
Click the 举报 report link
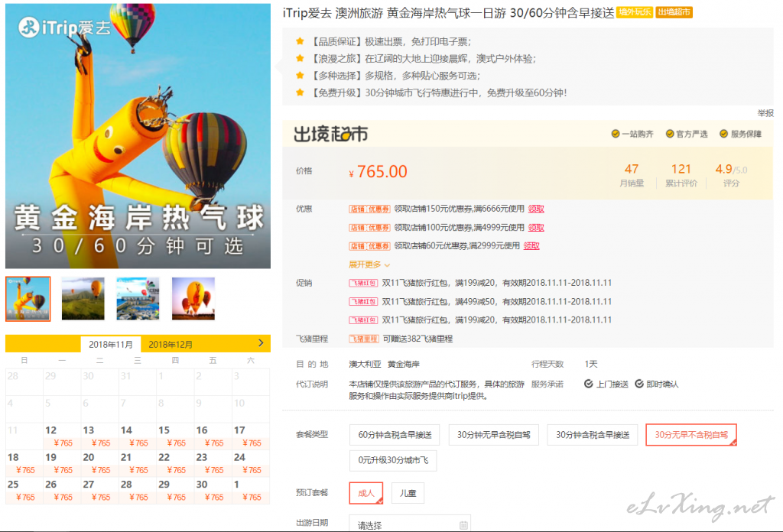coord(765,113)
